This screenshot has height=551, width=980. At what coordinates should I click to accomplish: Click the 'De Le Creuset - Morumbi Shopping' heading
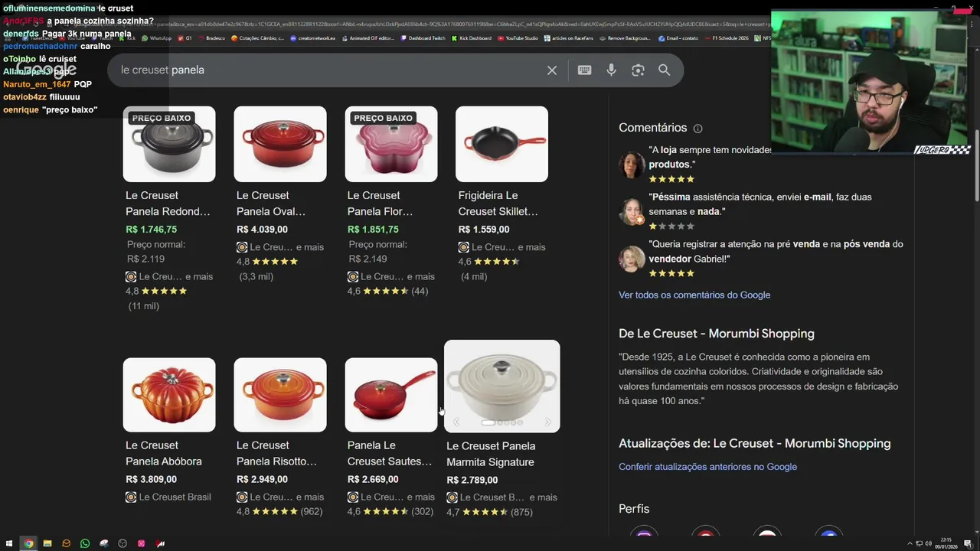pos(717,334)
